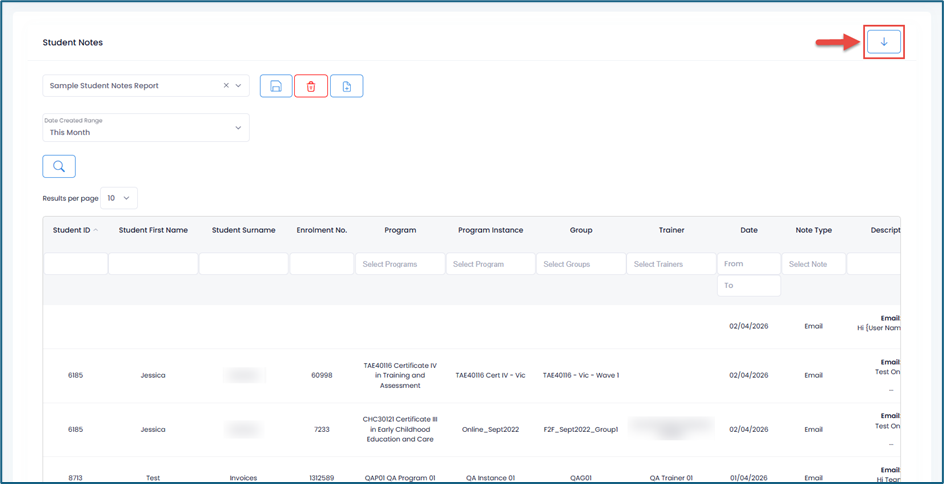Expand the saved report chevron dropdown
The height and width of the screenshot is (484, 944).
(238, 86)
